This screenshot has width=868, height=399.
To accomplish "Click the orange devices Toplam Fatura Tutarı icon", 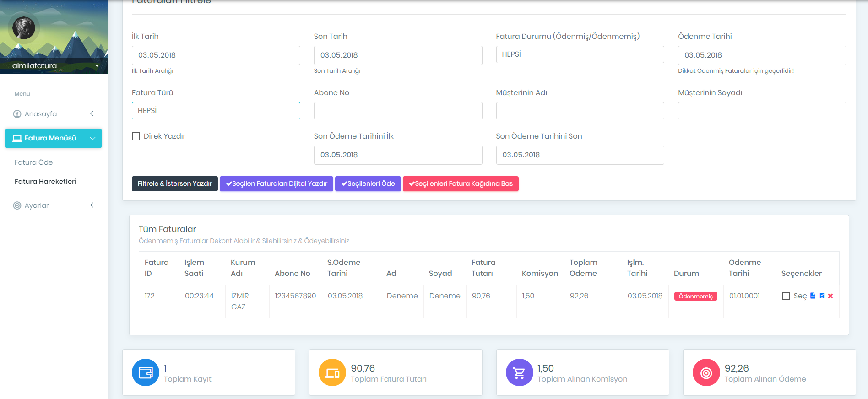I will tap(332, 372).
